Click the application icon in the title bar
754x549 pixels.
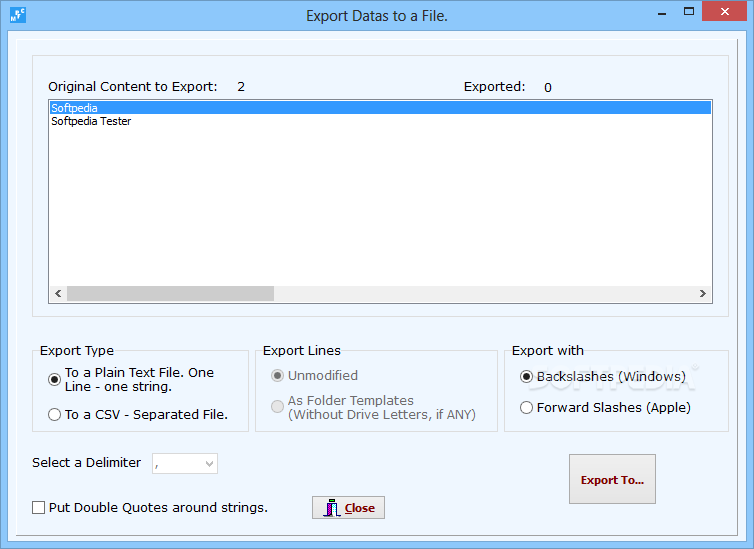point(18,15)
